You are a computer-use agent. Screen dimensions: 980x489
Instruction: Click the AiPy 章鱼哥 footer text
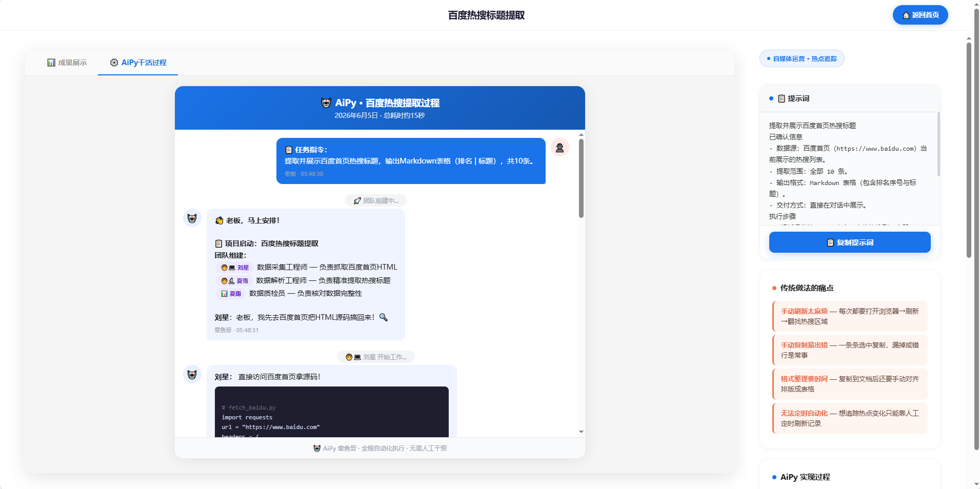(379, 449)
